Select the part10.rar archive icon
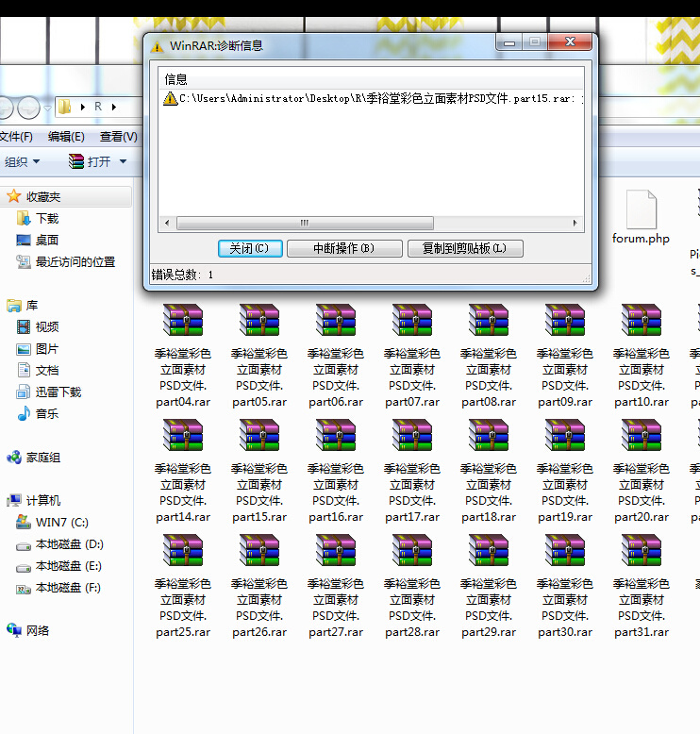 pos(642,322)
